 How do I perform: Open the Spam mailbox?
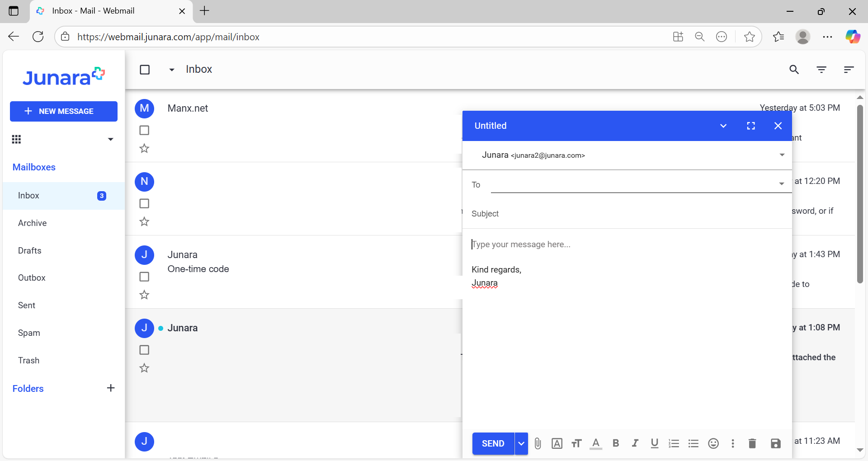(64, 333)
